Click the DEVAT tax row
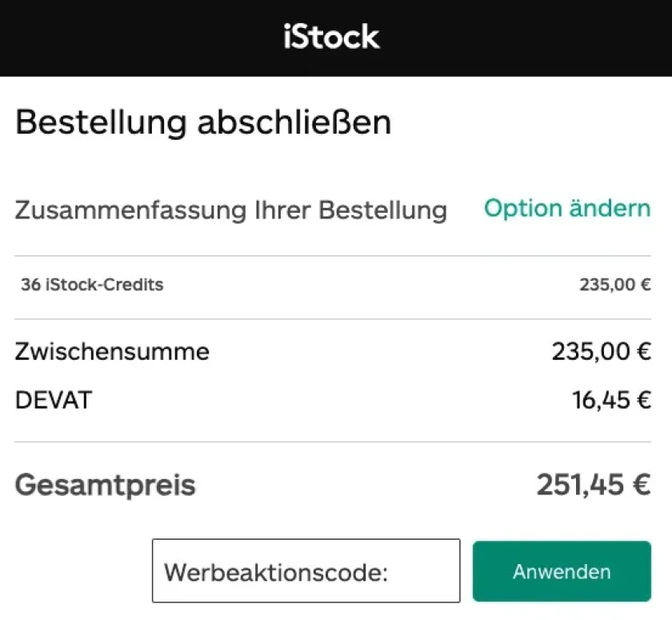 [x=53, y=400]
